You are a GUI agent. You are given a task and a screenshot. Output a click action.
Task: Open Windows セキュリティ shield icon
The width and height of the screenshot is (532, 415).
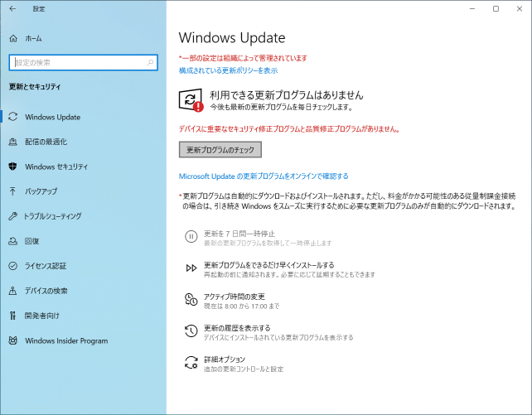(13, 166)
